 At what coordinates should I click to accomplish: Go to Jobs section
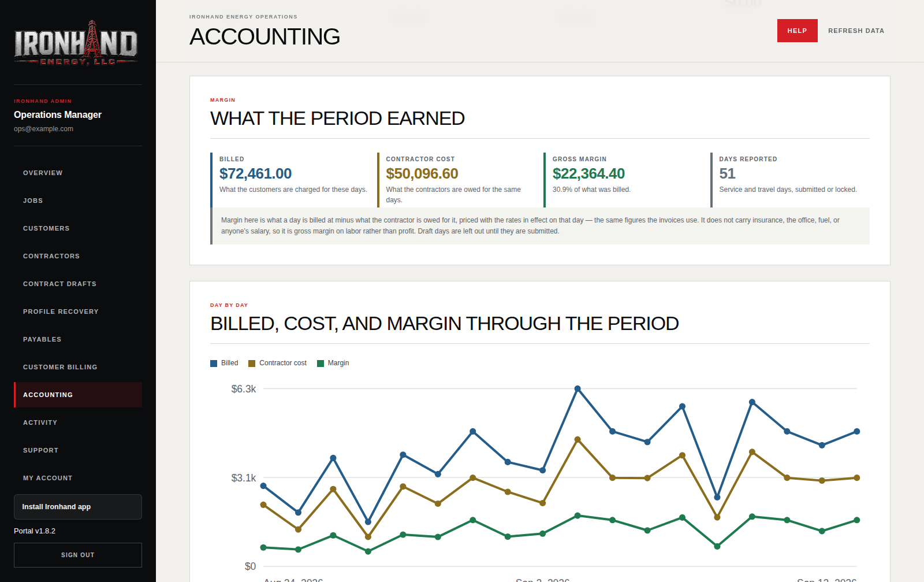(x=78, y=201)
